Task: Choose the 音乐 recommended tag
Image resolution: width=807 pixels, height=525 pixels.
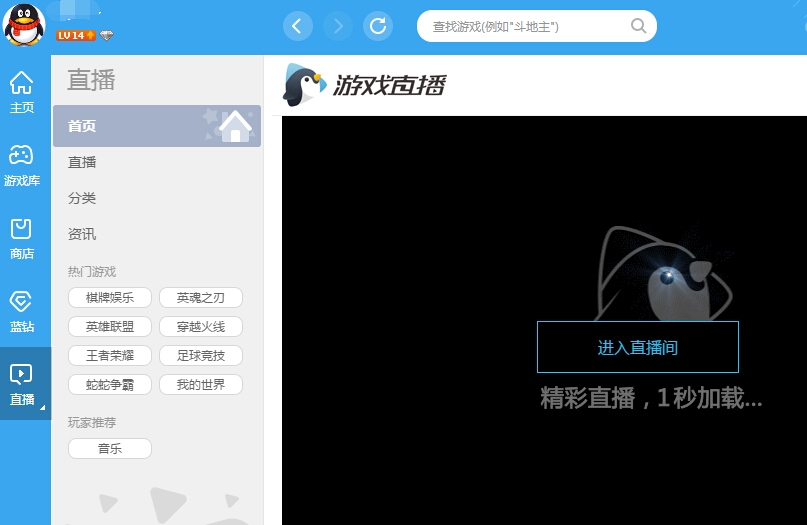Action: 110,448
